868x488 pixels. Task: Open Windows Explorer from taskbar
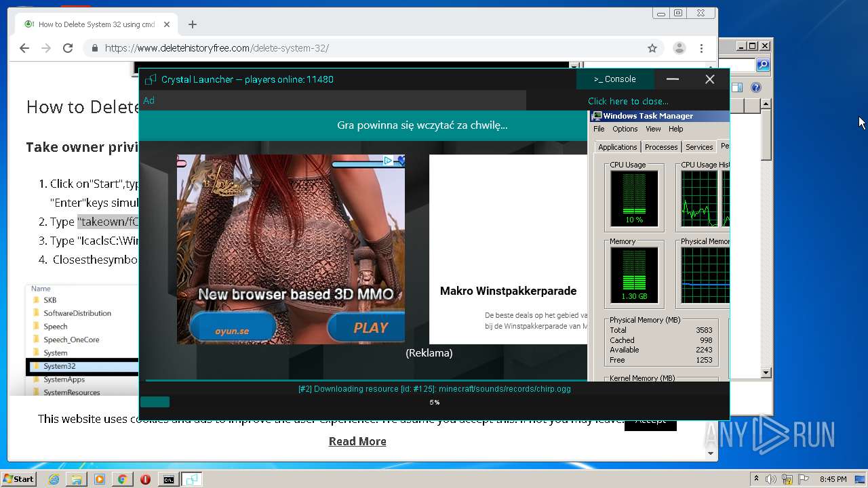(77, 479)
